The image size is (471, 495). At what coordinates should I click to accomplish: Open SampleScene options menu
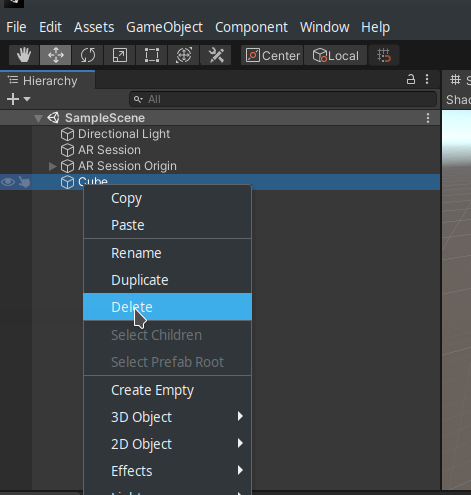[x=428, y=118]
